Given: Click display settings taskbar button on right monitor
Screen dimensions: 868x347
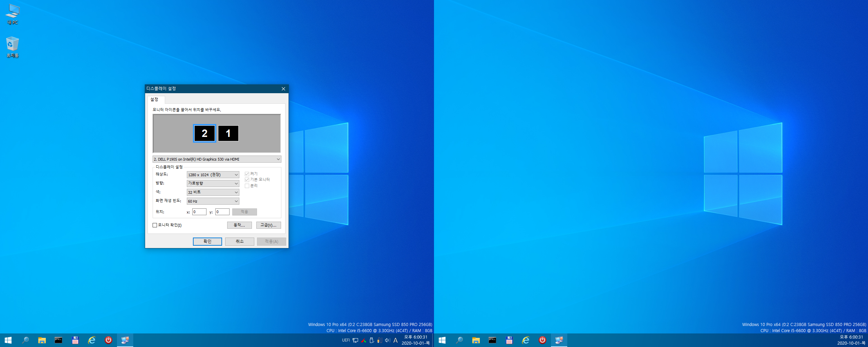Looking at the screenshot, I should 559,340.
